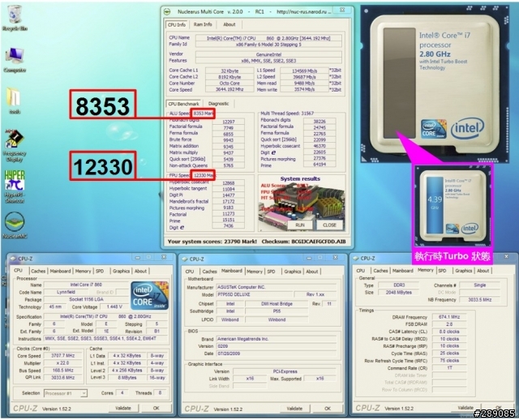Viewport: 519px width, 420px height.
Task: Click the Intel Core i7 logo in CPU-Z
Action: (149, 295)
